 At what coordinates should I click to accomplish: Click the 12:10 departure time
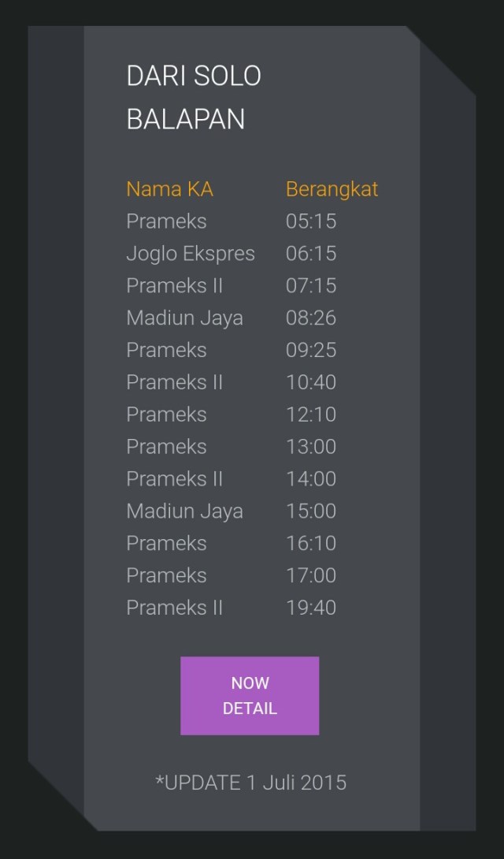(311, 415)
